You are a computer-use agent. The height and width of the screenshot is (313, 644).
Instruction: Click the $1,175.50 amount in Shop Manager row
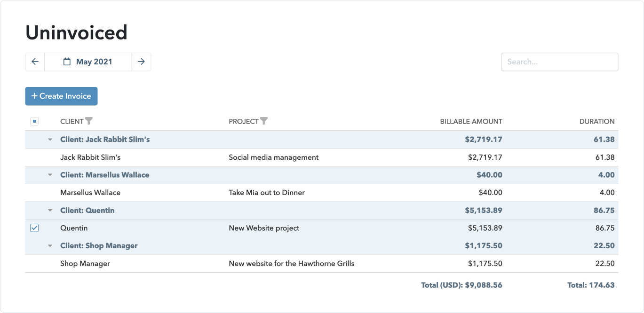tap(485, 264)
